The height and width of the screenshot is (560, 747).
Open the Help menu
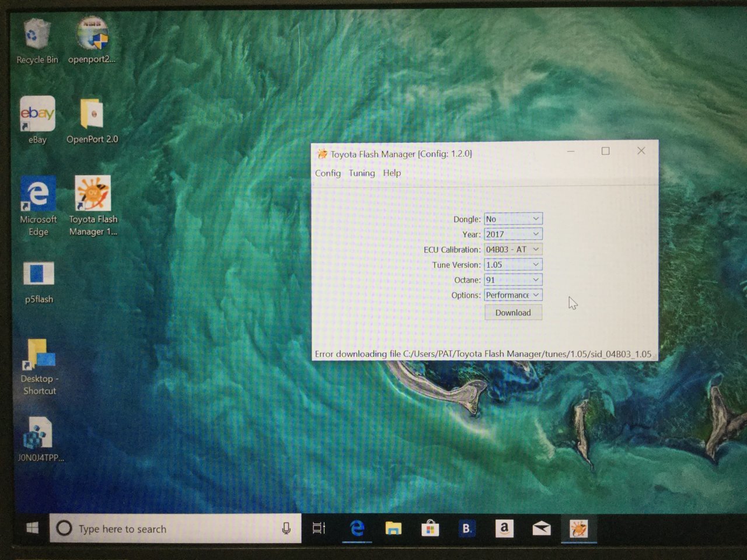(392, 173)
